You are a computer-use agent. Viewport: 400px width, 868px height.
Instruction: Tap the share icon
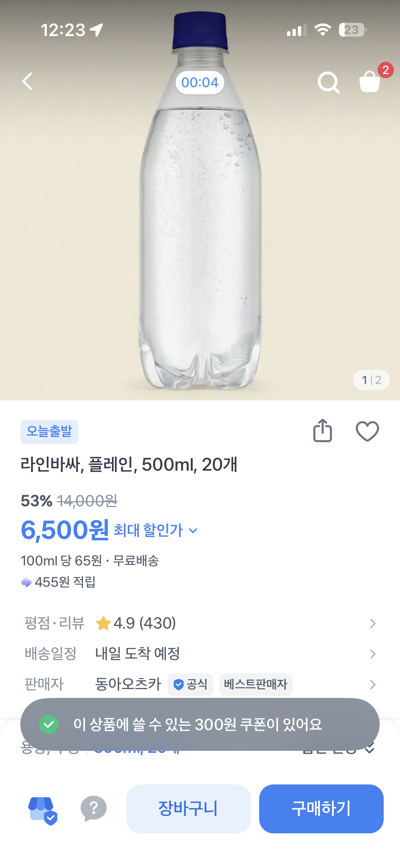click(322, 431)
